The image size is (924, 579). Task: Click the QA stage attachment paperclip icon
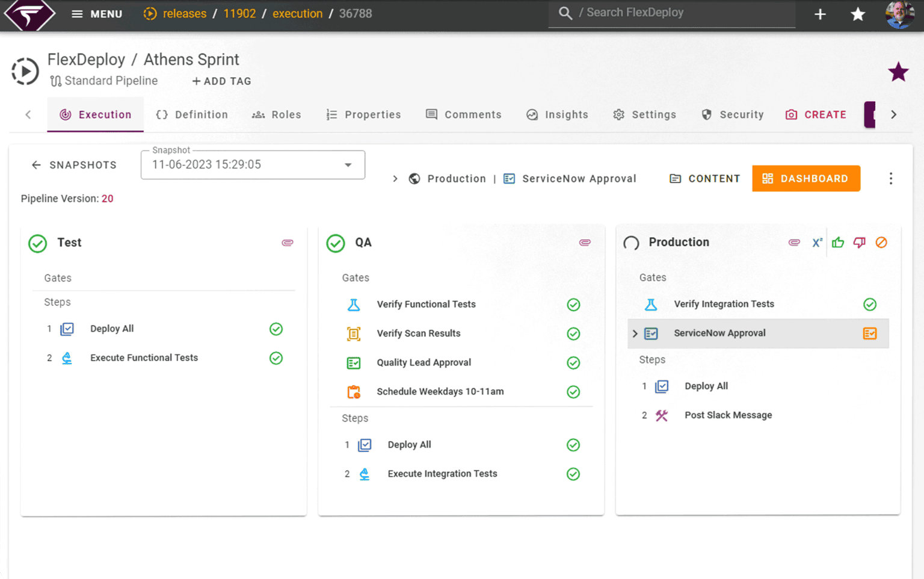click(585, 243)
